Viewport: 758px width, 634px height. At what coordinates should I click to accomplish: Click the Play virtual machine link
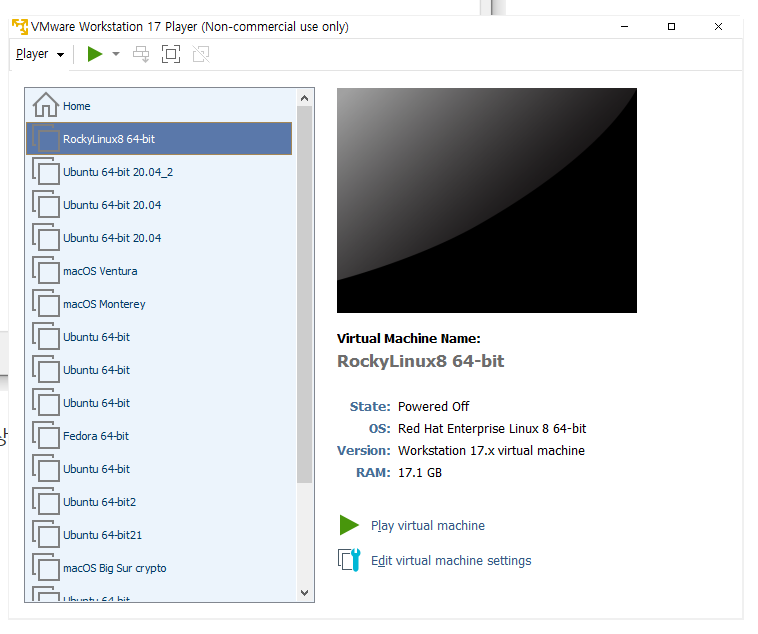tap(428, 526)
